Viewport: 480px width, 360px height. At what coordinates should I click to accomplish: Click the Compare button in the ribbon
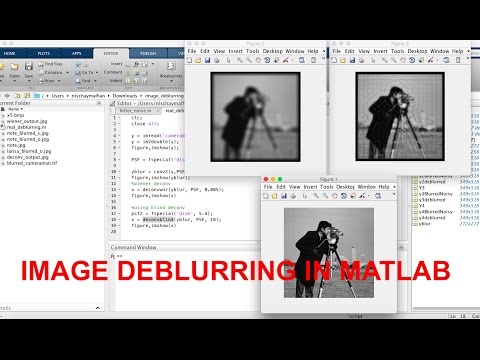[x=50, y=72]
